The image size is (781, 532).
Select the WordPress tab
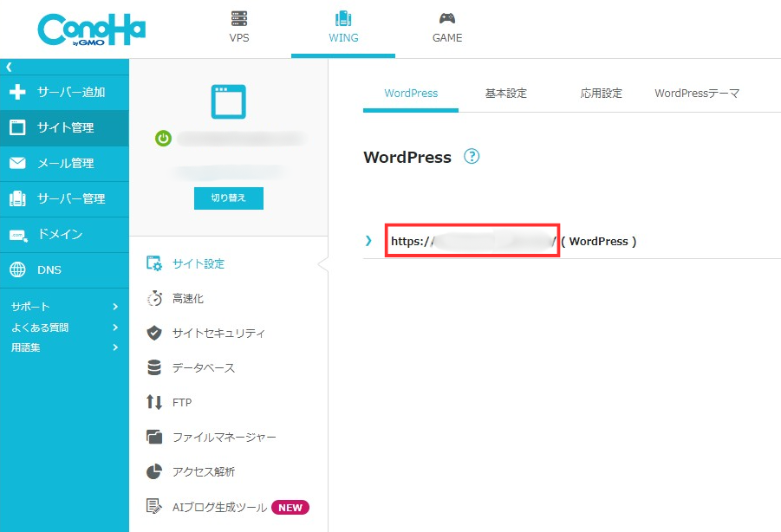[411, 93]
